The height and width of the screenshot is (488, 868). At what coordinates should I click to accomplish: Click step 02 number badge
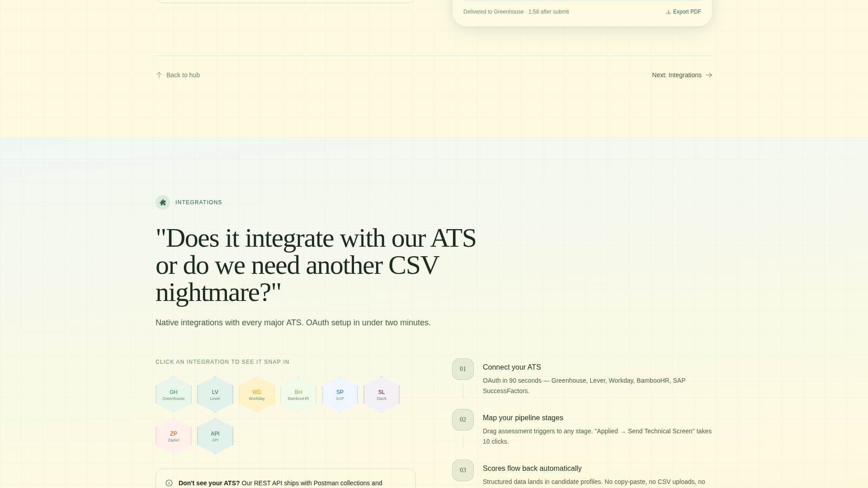click(x=463, y=420)
